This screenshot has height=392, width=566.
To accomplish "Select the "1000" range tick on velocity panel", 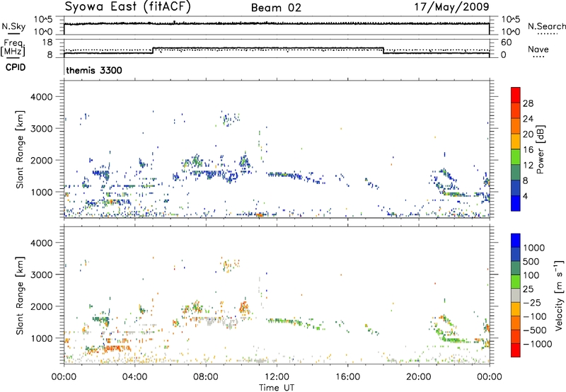I will pyautogui.click(x=42, y=338).
